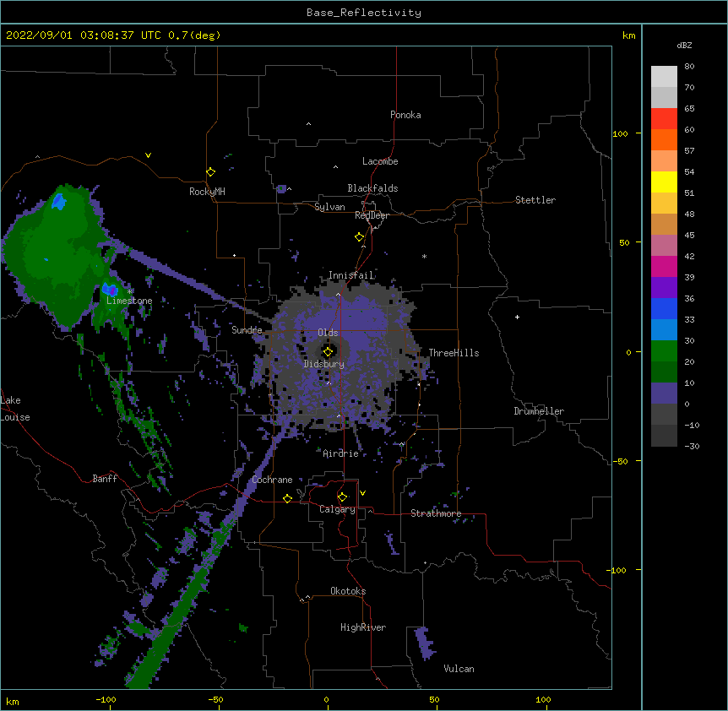Pick the dark blue 33-36 dBZ swatch
Viewport: 728px width, 711px height.
coord(664,308)
